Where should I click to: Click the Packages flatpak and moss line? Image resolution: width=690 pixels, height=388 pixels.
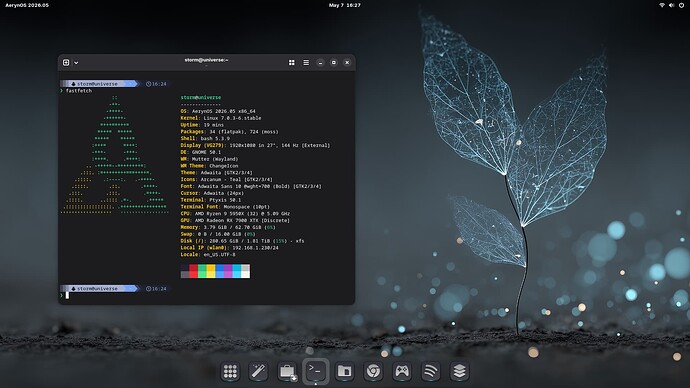tap(229, 132)
